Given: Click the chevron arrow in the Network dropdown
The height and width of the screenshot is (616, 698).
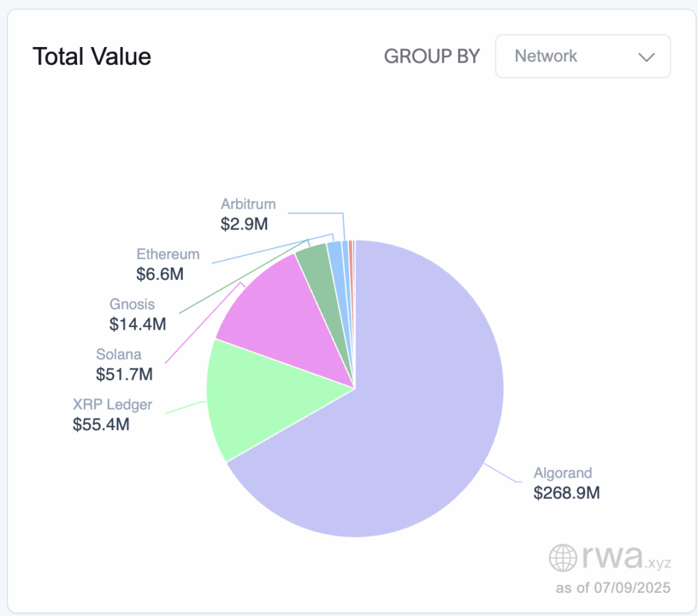Looking at the screenshot, I should pyautogui.click(x=646, y=57).
